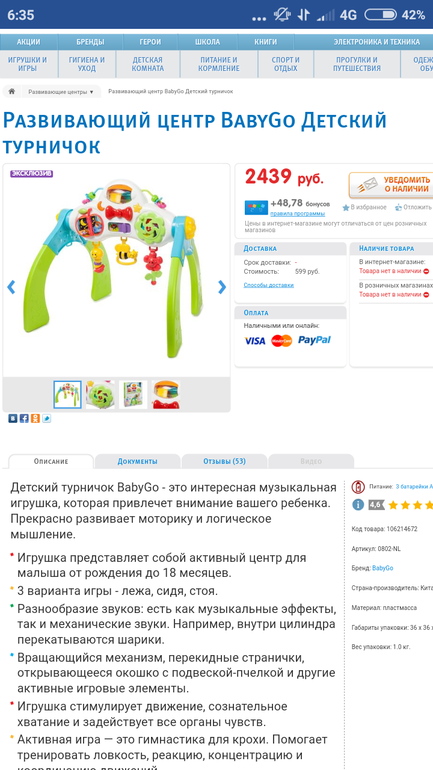
Task: Open the Питание и кормление category menu
Action: [218, 64]
